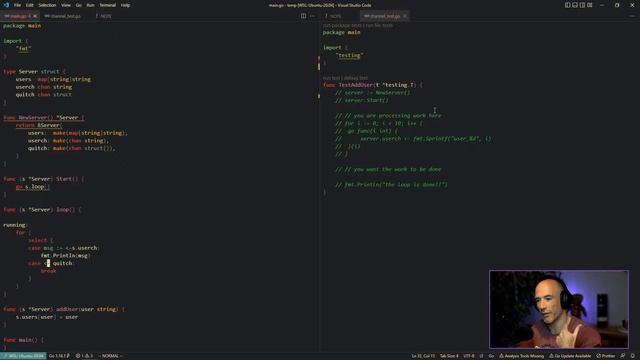Split the left editor with split icon
Image resolution: width=640 pixels, height=360 pixels.
click(303, 16)
